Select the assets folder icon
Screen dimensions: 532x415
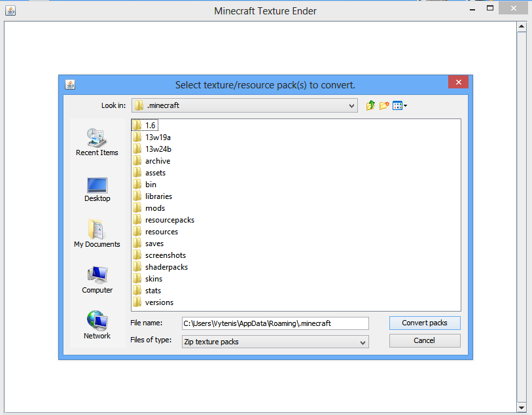137,173
